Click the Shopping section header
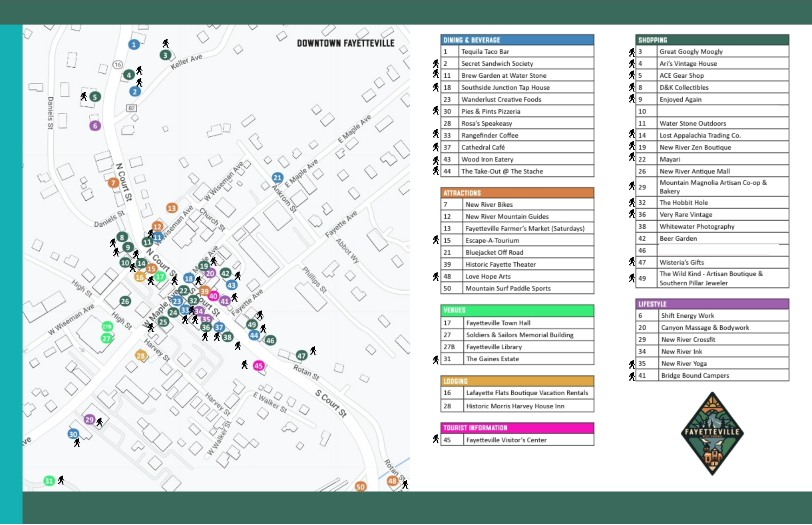The height and width of the screenshot is (525, 812). (712, 40)
